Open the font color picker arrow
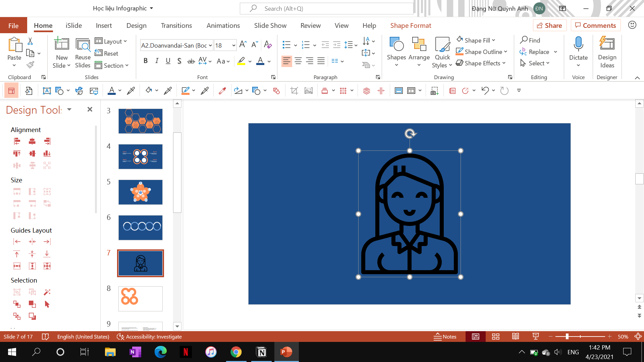Image resolution: width=644 pixels, height=362 pixels. [269, 61]
